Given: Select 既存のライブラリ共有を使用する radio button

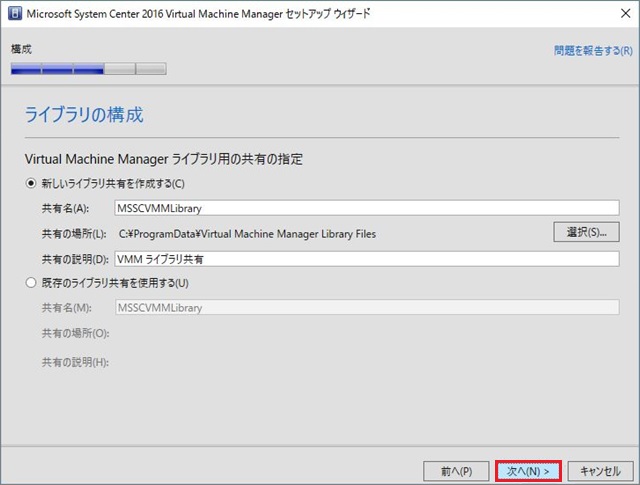Looking at the screenshot, I should pyautogui.click(x=31, y=283).
